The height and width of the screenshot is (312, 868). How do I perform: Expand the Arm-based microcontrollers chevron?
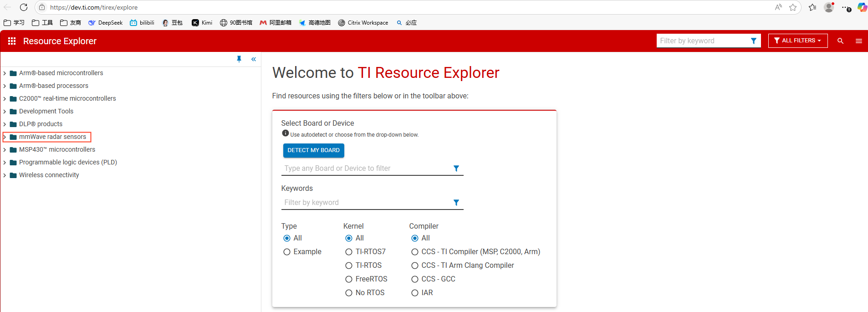[5, 73]
